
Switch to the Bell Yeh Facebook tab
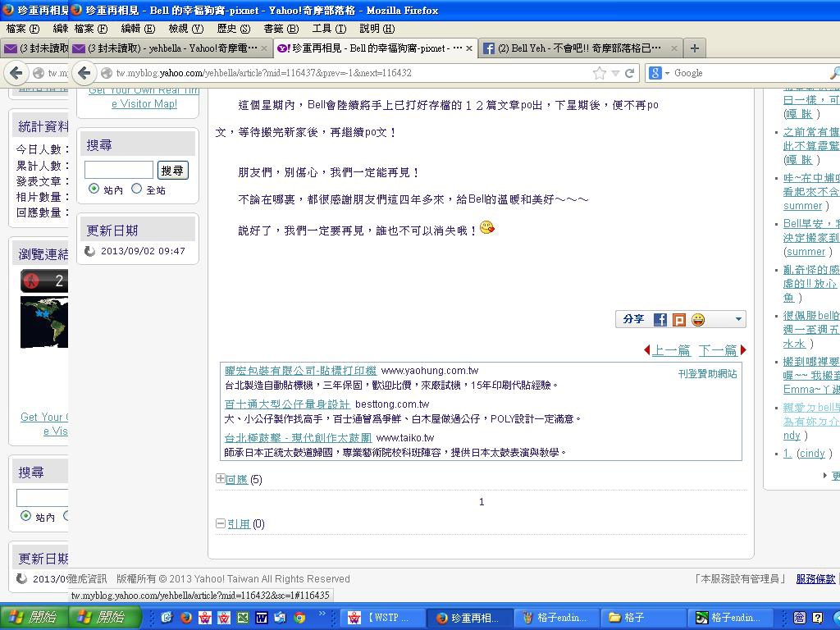pyautogui.click(x=579, y=48)
